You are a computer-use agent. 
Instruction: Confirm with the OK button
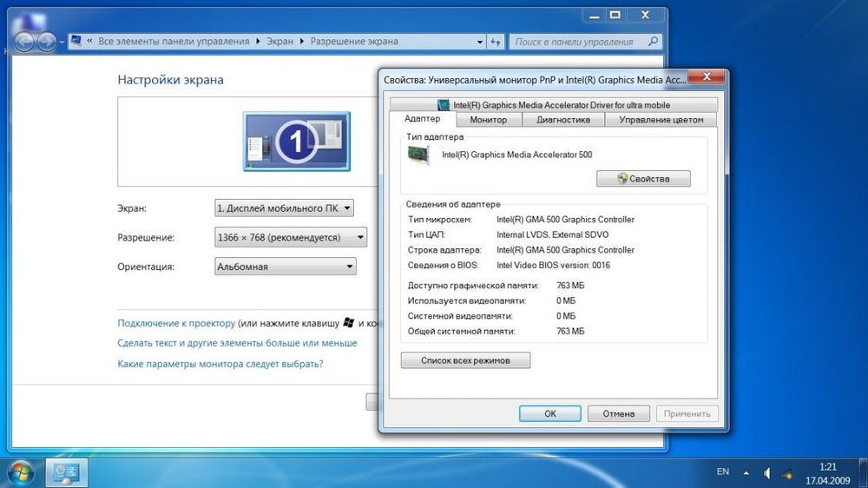click(x=550, y=414)
